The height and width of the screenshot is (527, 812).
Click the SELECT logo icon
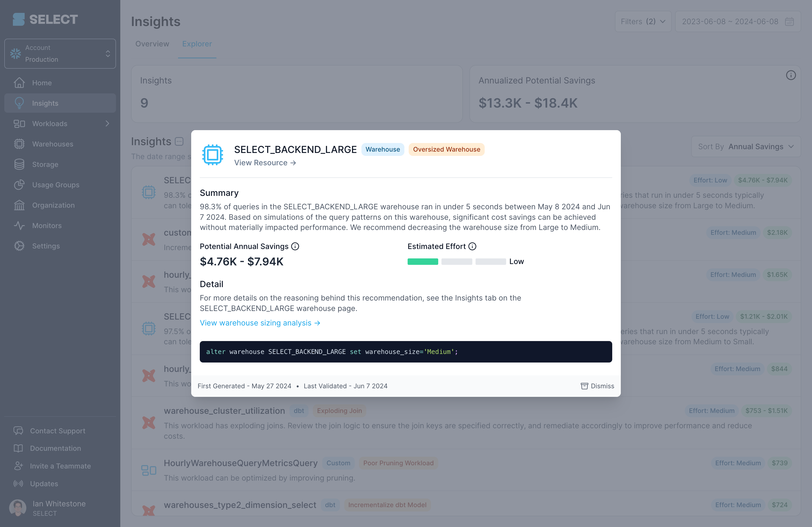pos(19,19)
